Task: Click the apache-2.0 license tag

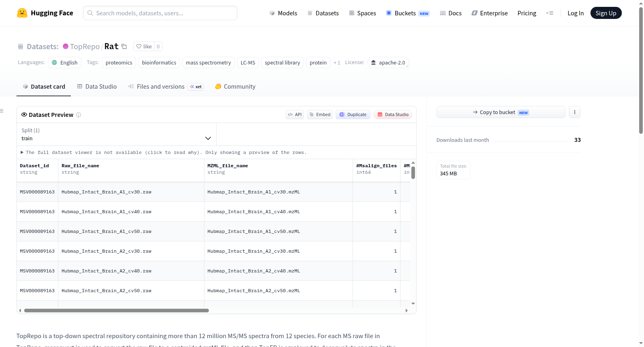Action: point(388,62)
